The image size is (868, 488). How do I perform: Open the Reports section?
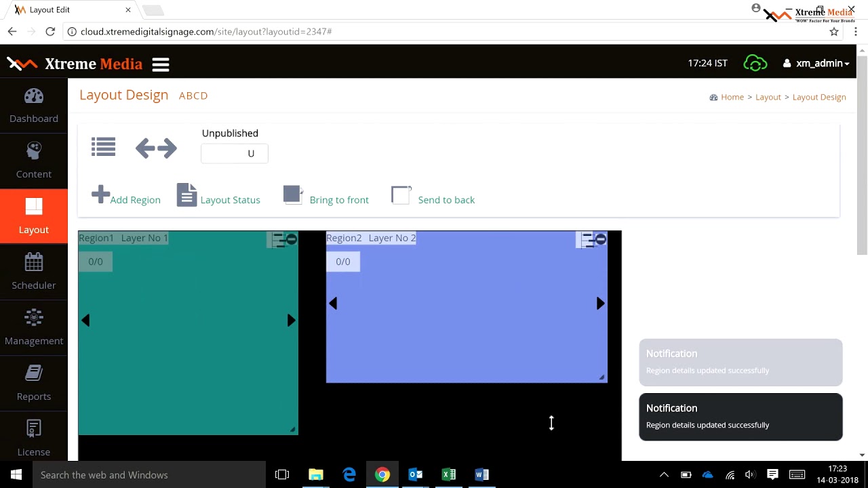point(34,383)
